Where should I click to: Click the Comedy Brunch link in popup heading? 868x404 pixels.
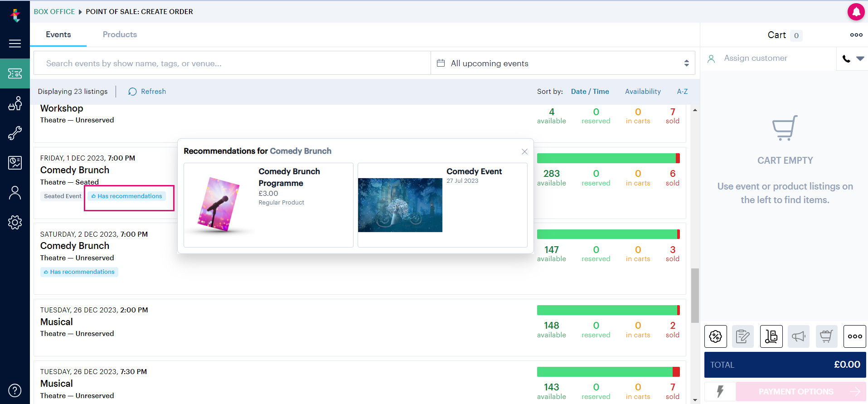[x=301, y=151]
